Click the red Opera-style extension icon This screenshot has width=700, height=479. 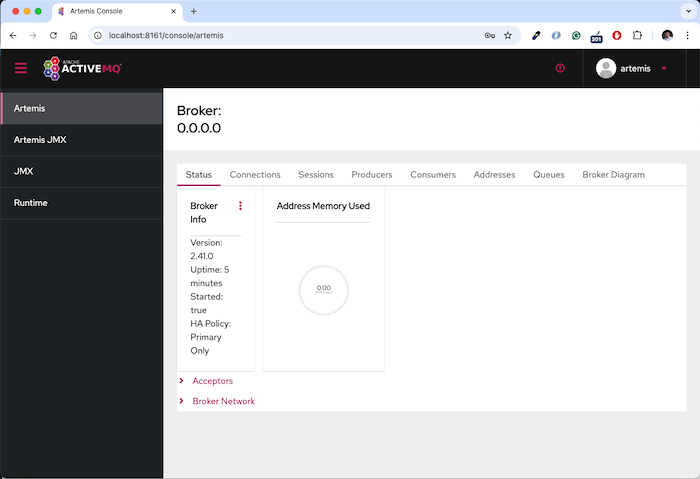(x=617, y=35)
